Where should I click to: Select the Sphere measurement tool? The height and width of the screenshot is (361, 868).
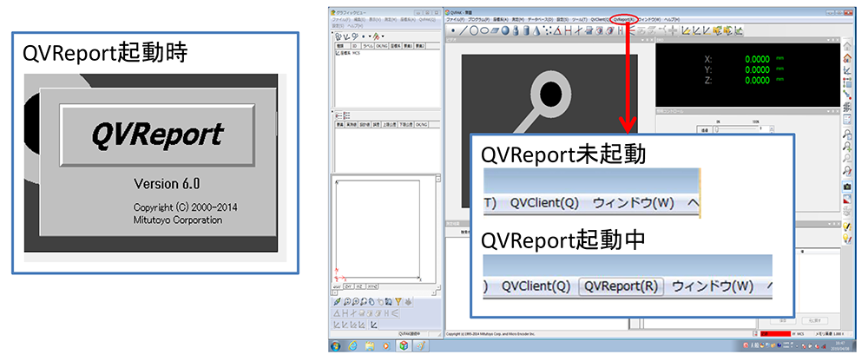click(x=505, y=31)
